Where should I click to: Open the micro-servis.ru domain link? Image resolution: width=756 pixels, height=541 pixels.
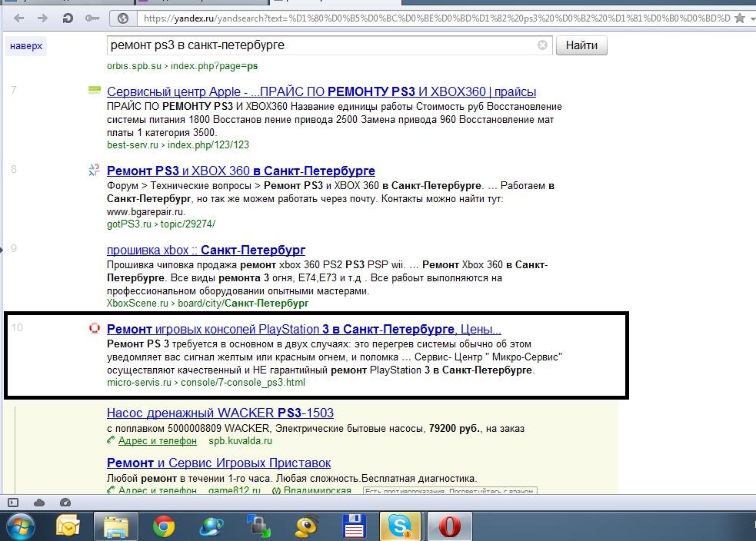[x=139, y=383]
